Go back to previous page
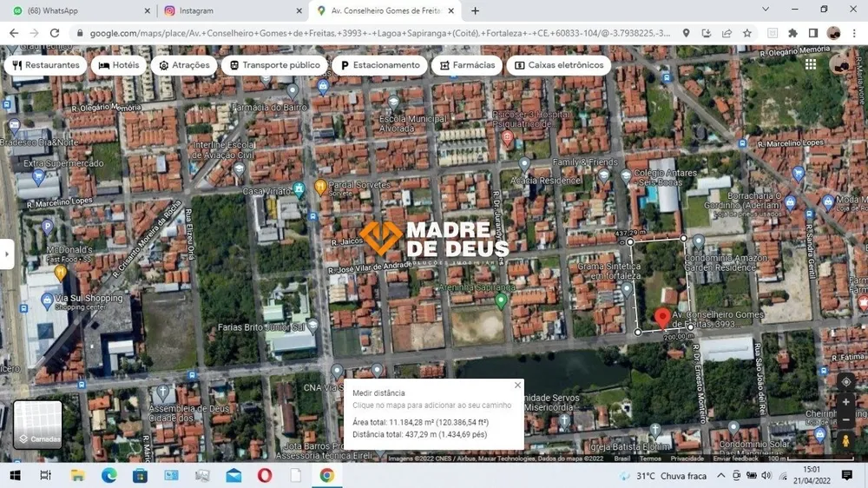 coord(14,33)
